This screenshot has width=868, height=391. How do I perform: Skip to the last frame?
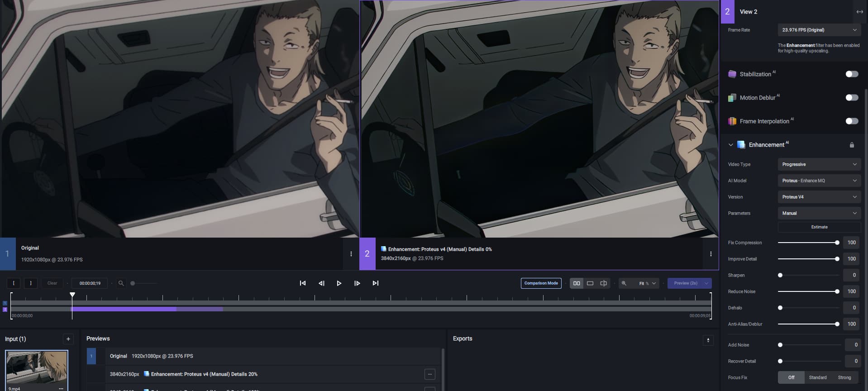(x=375, y=283)
